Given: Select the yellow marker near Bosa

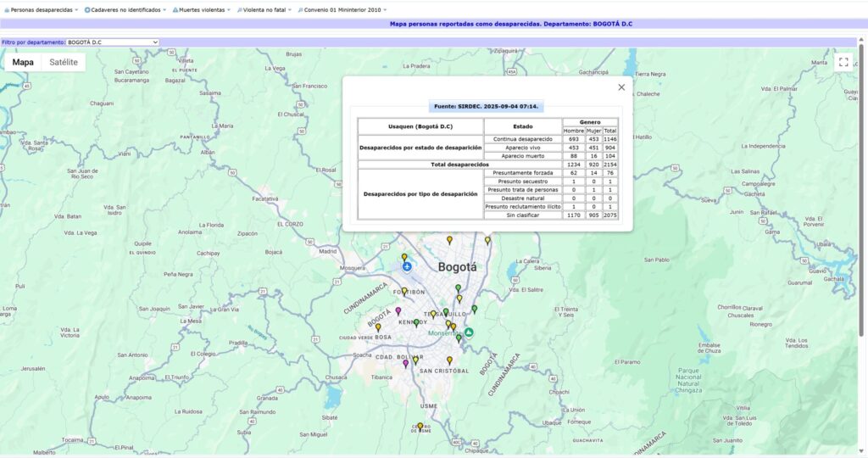Looking at the screenshot, I should pos(378,327).
